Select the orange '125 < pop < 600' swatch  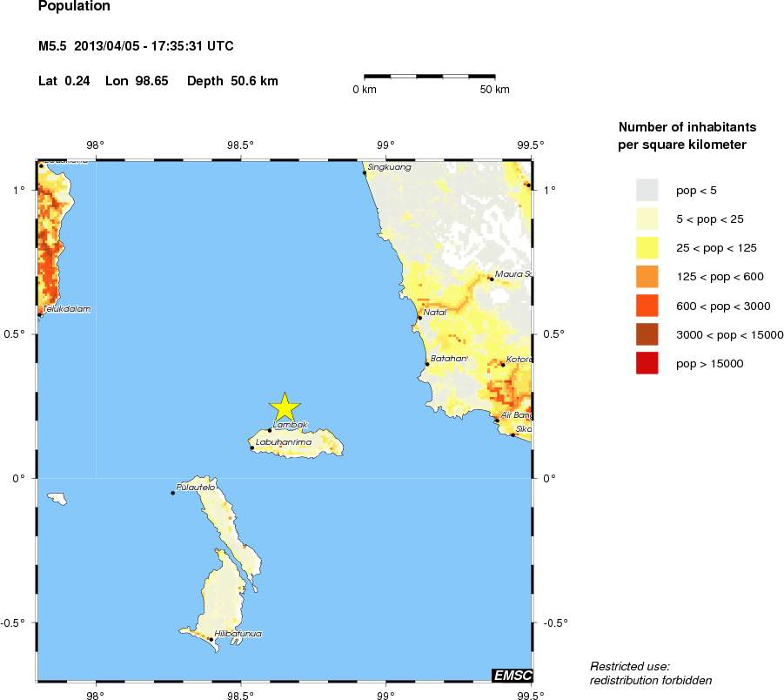(x=647, y=277)
